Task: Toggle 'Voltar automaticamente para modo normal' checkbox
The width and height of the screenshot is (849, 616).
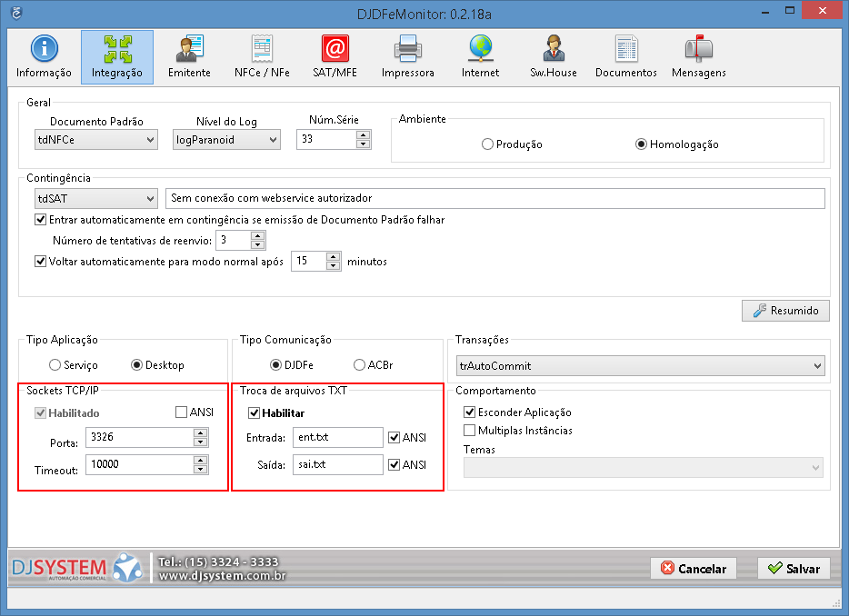Action: coord(41,262)
